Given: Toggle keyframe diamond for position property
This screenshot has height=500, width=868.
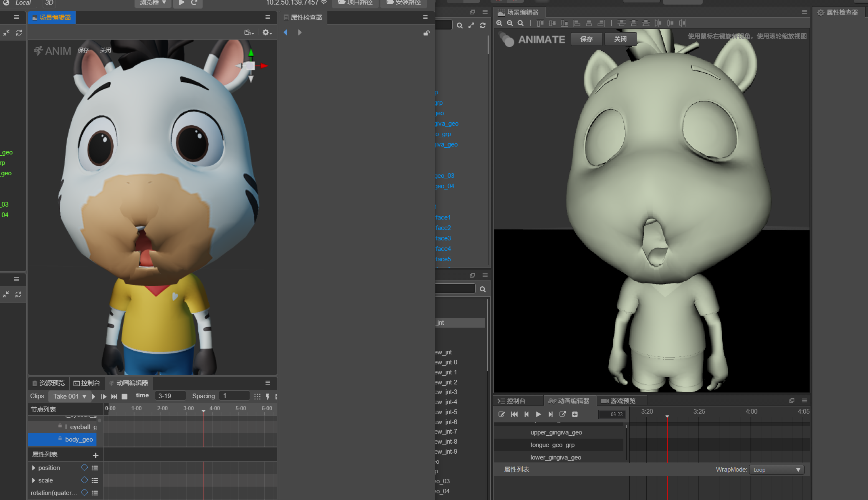Looking at the screenshot, I should click(84, 467).
